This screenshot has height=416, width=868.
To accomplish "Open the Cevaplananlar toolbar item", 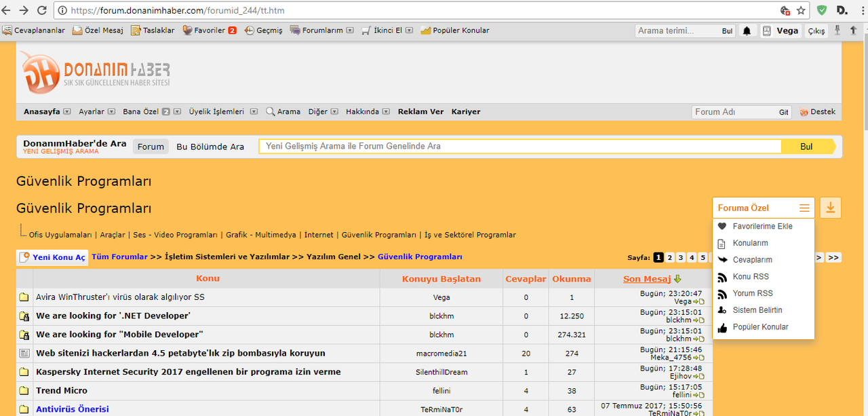I will [x=34, y=31].
